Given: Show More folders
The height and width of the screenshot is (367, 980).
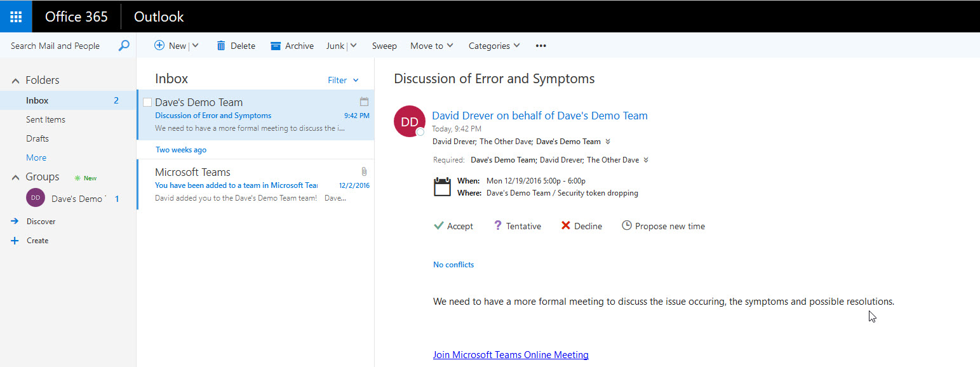Looking at the screenshot, I should [x=36, y=157].
